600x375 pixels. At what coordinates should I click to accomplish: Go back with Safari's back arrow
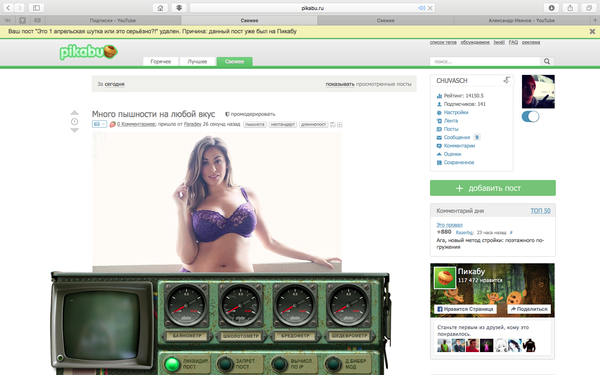[x=8, y=8]
